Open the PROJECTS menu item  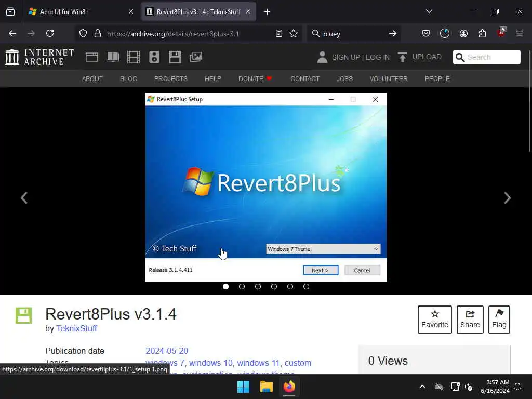pyautogui.click(x=170, y=79)
